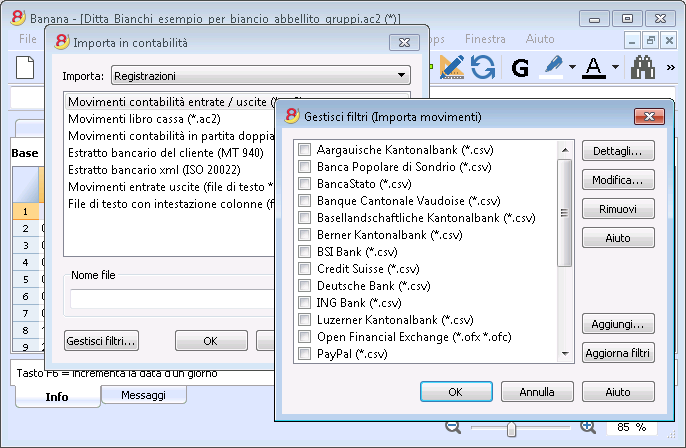Open the Finestra menu
Image resolution: width=686 pixels, height=448 pixels.
pyautogui.click(x=485, y=39)
